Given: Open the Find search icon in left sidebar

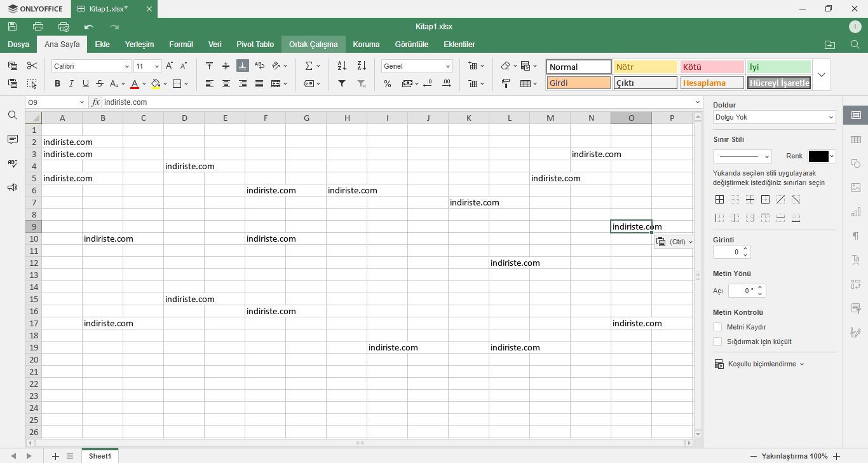Looking at the screenshot, I should [x=12, y=115].
